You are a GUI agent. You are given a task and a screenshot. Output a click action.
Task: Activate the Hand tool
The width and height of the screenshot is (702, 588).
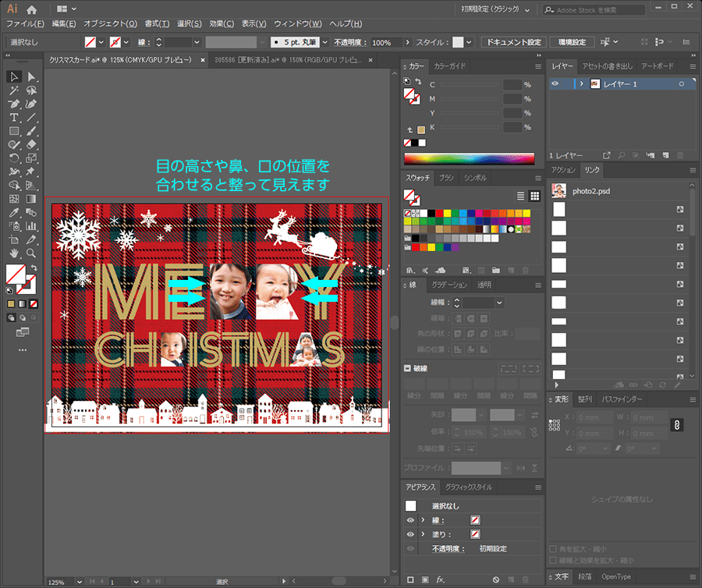pos(14,253)
